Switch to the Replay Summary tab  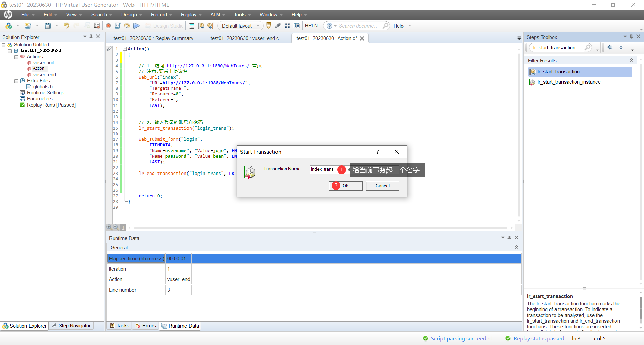click(x=153, y=38)
